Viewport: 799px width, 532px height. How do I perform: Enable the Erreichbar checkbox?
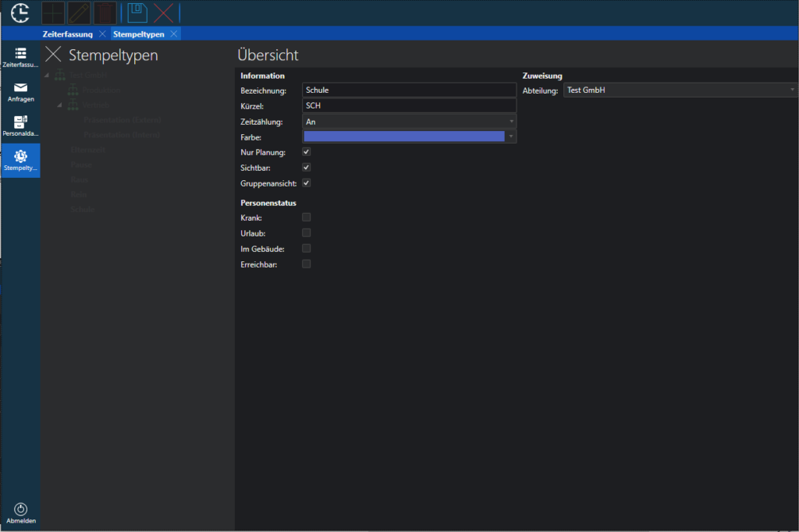[306, 264]
